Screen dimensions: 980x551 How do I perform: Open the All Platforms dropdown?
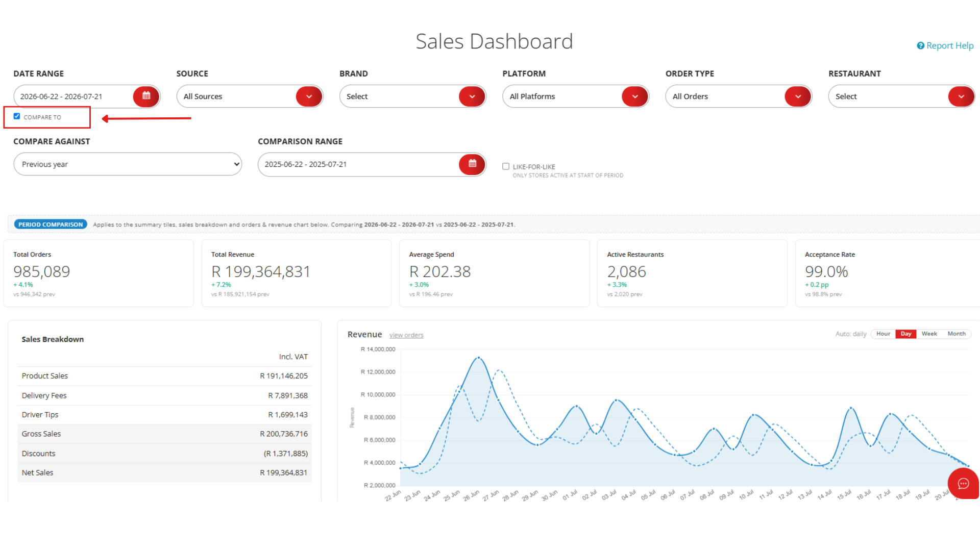[x=576, y=96]
